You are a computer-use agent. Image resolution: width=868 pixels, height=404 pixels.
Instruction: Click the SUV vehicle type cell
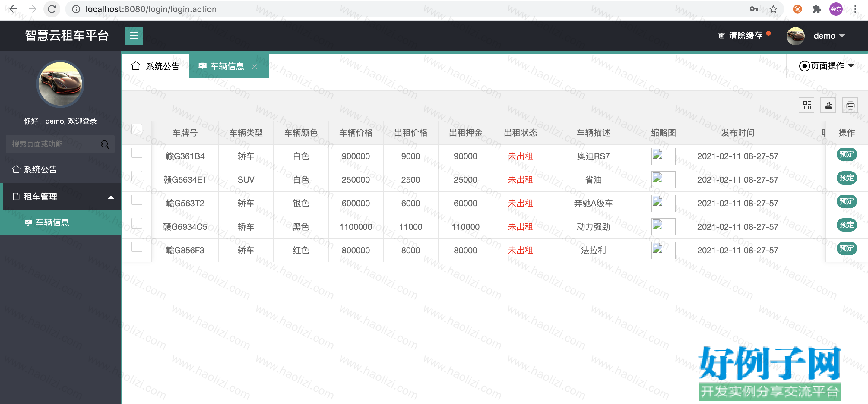tap(246, 180)
